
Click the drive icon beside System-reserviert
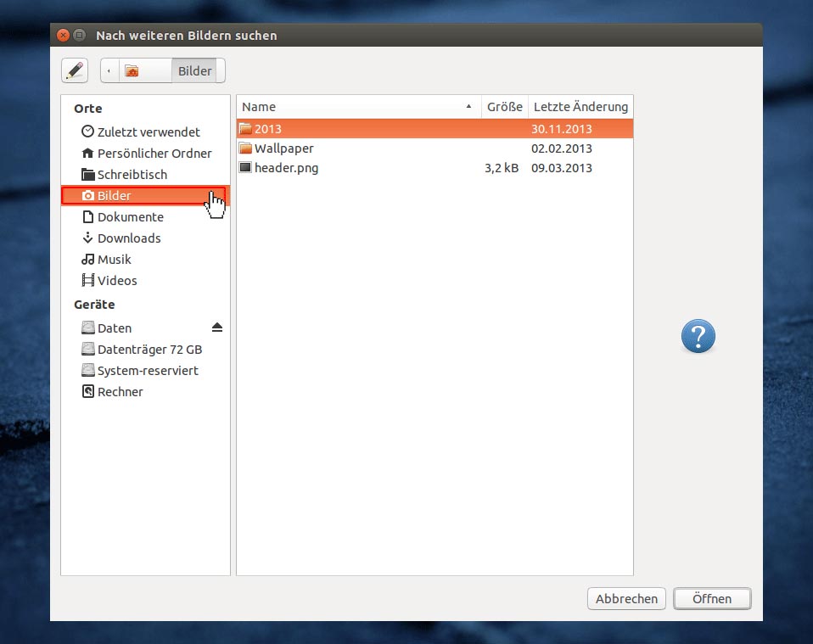88,370
